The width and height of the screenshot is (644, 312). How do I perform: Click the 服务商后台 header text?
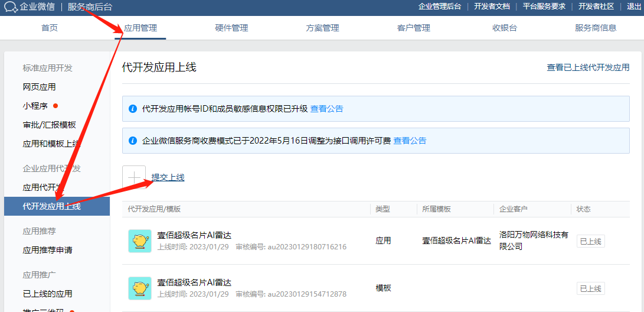[90, 7]
